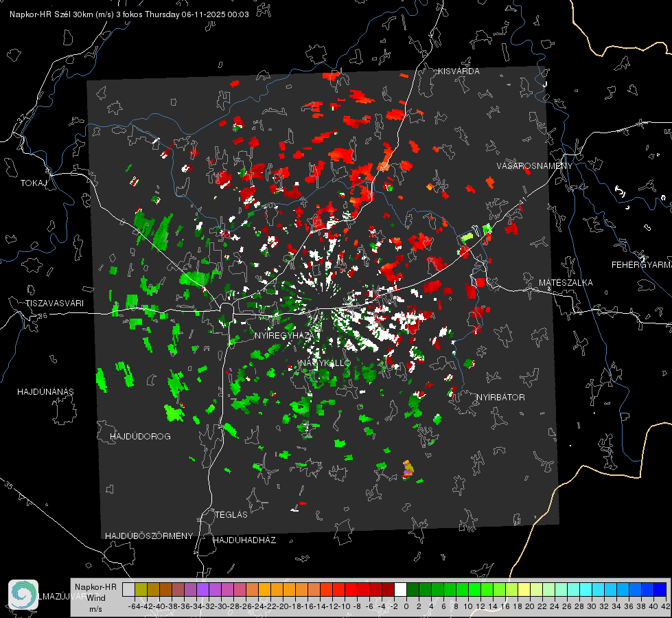Click the TÉGLÁS town label

coord(231,515)
